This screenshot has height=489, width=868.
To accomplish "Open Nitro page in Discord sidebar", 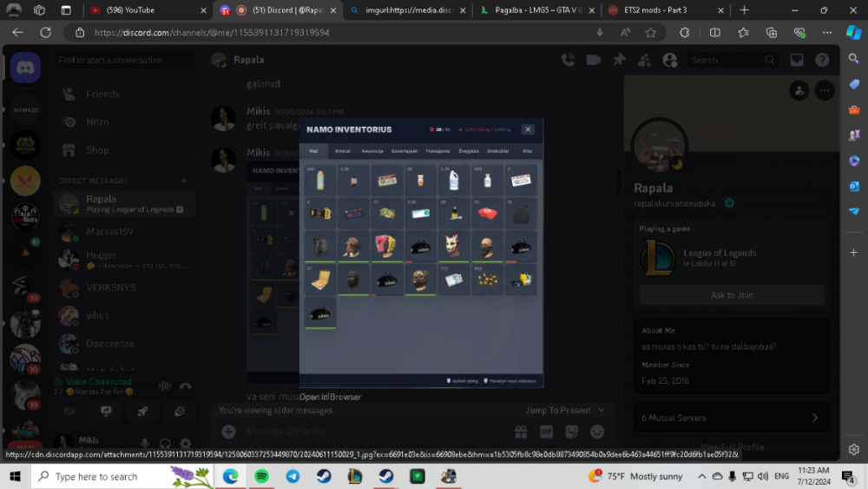I will click(x=124, y=122).
